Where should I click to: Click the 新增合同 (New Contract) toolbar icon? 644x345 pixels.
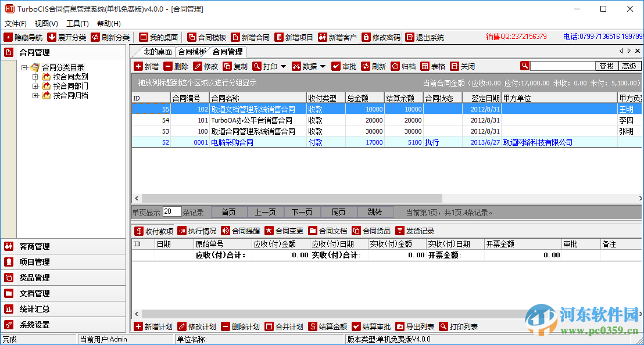245,36
